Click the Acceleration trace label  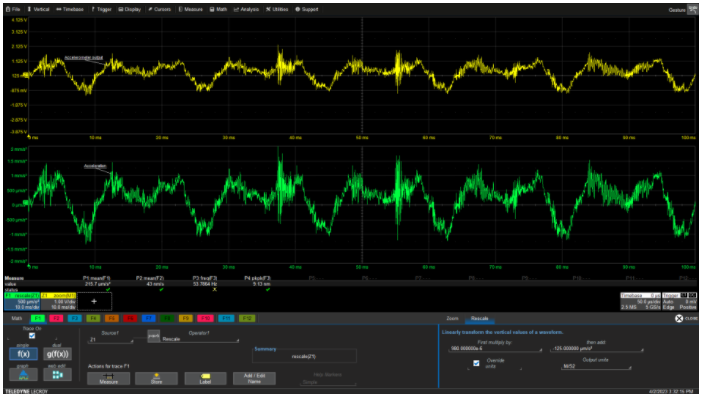pyautogui.click(x=95, y=166)
